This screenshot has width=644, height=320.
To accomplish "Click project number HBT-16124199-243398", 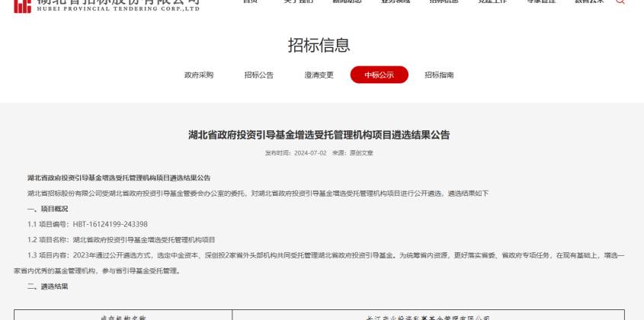I will pos(110,224).
